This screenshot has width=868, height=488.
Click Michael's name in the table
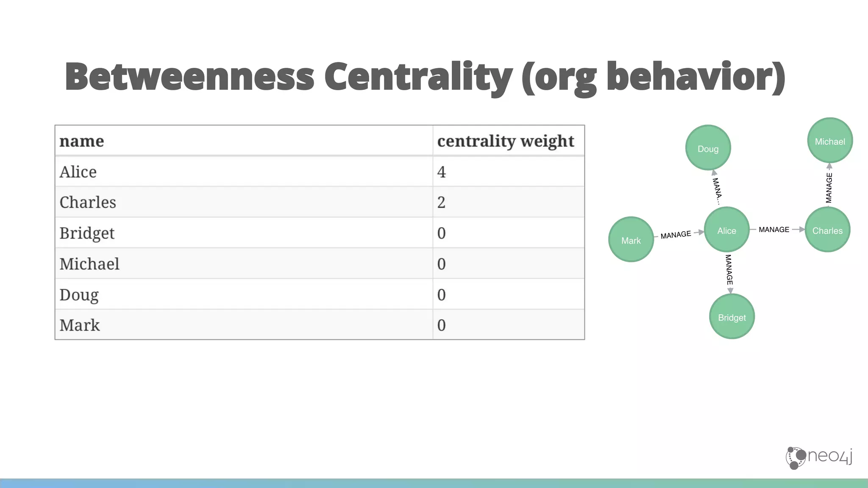pyautogui.click(x=89, y=263)
